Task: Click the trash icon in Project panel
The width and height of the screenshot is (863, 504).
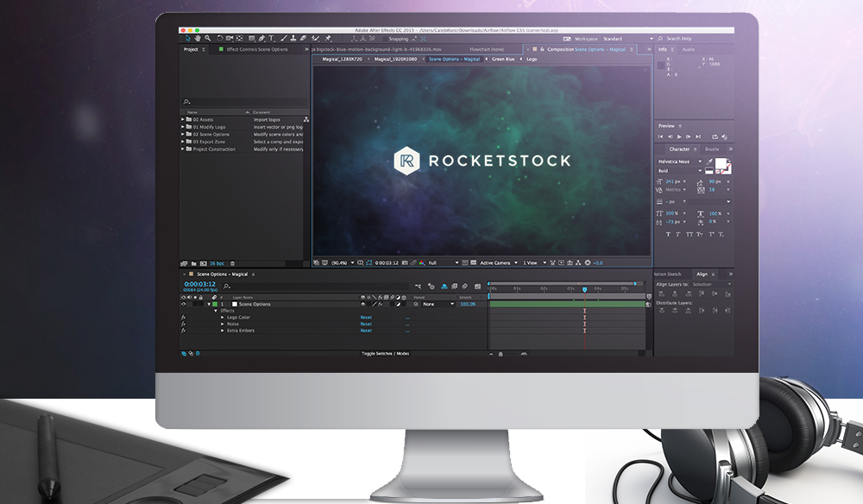Action: pyautogui.click(x=232, y=263)
